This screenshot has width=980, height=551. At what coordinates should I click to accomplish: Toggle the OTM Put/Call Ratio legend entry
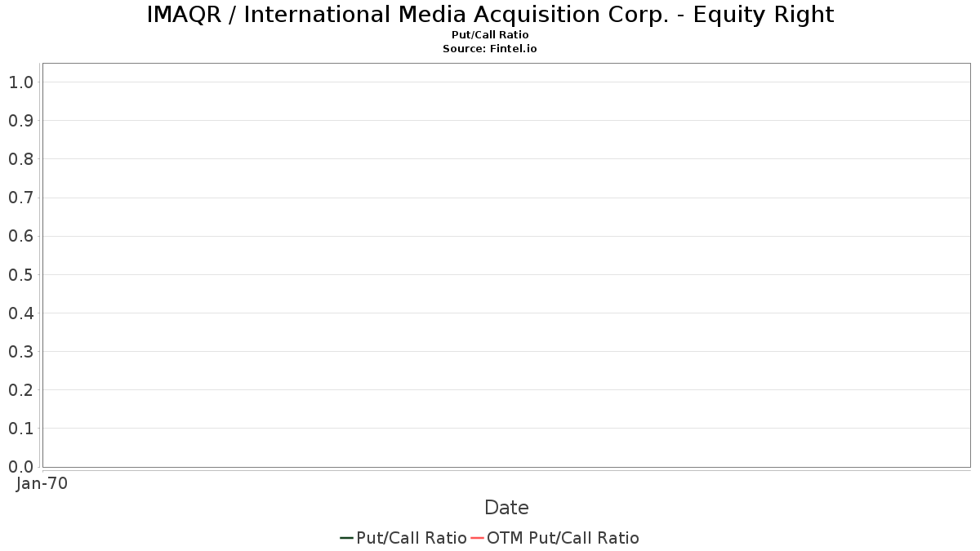(x=555, y=538)
